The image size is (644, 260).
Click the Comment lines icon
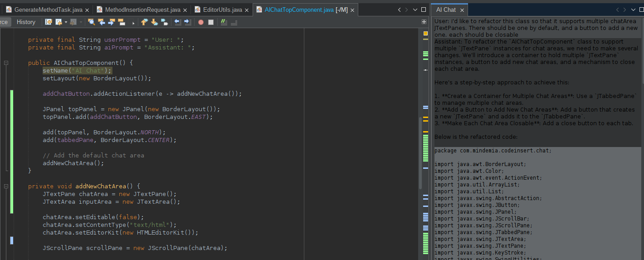224,22
